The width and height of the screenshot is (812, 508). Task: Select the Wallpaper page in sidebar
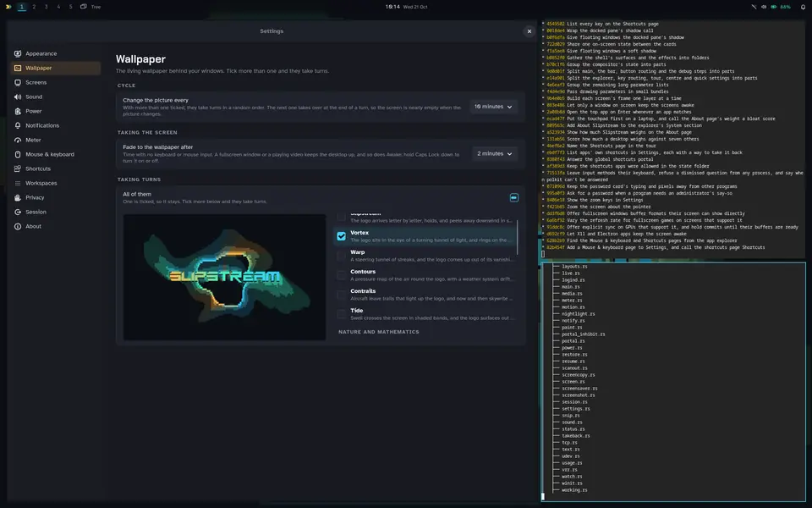(56, 68)
